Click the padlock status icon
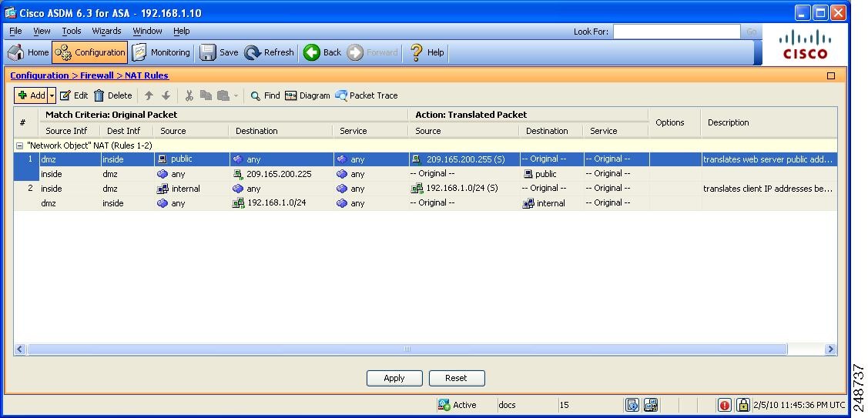The height and width of the screenshot is (418, 868). click(x=743, y=405)
